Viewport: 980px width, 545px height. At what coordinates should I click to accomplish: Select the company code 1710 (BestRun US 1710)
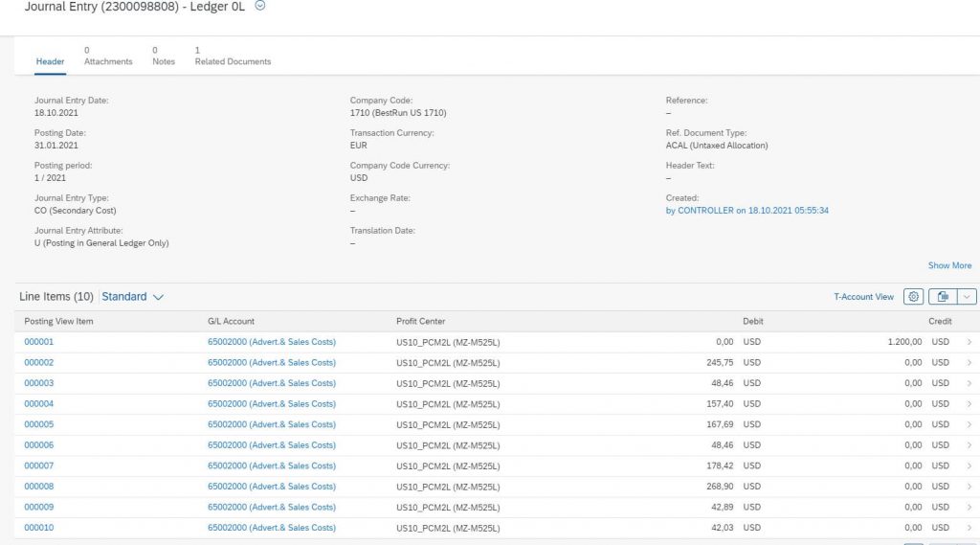[x=398, y=113]
